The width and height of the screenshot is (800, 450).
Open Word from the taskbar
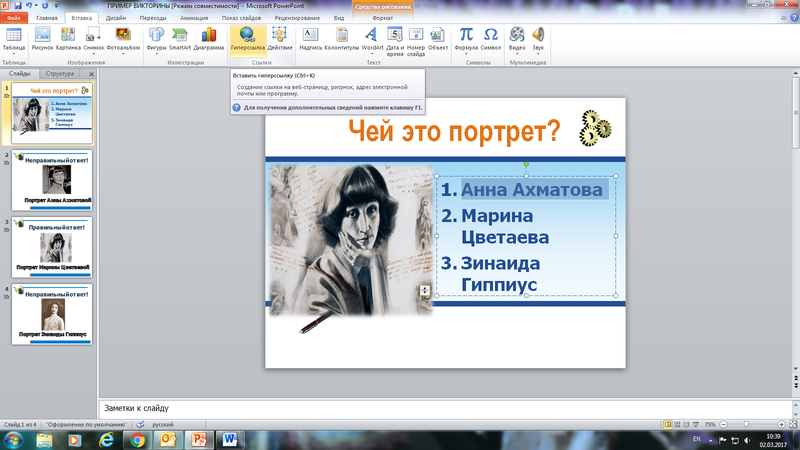230,439
